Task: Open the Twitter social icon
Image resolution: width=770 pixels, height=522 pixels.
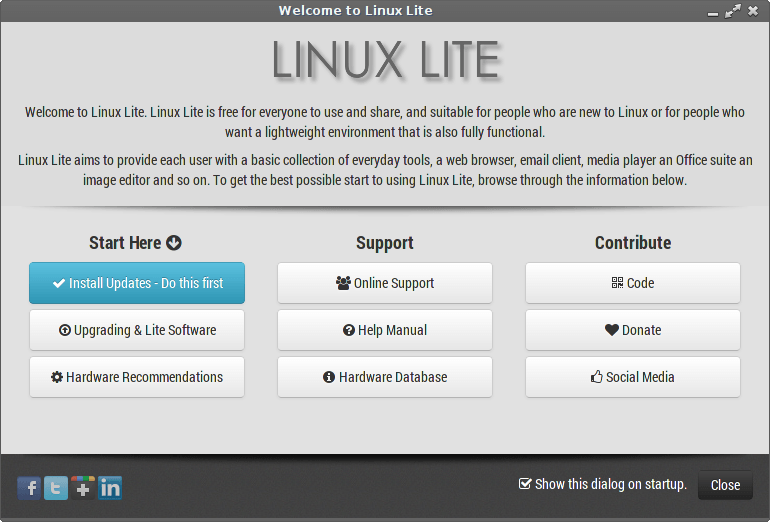Action: click(x=56, y=488)
